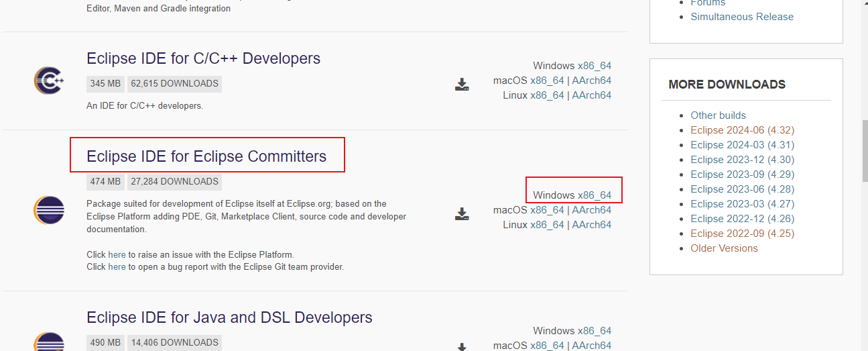Click the 62,615 DOWNLOADS badge
Image resolution: width=868 pixels, height=351 pixels.
pos(174,84)
